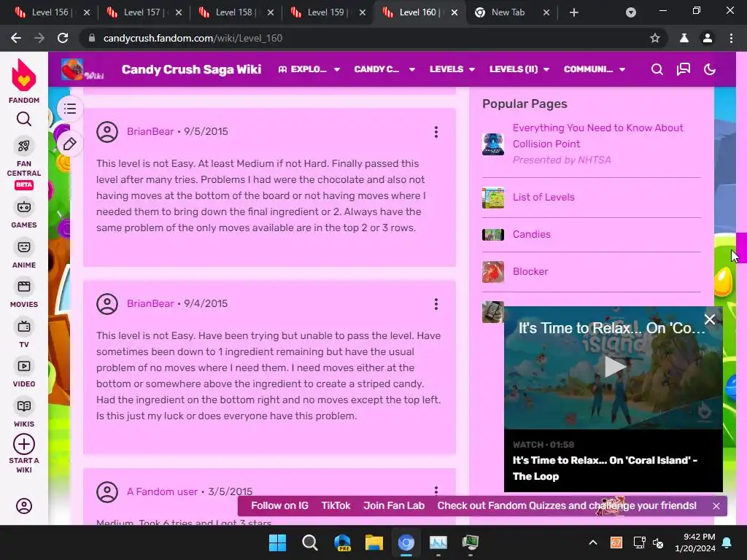The image size is (747, 560).
Task: Dismiss the bottom Fandom banner
Action: (716, 506)
